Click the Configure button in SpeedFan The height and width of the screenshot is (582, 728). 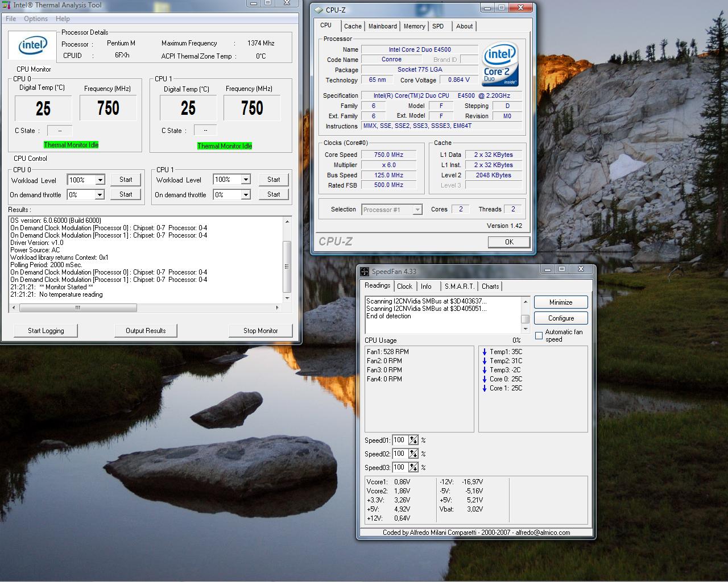point(561,318)
